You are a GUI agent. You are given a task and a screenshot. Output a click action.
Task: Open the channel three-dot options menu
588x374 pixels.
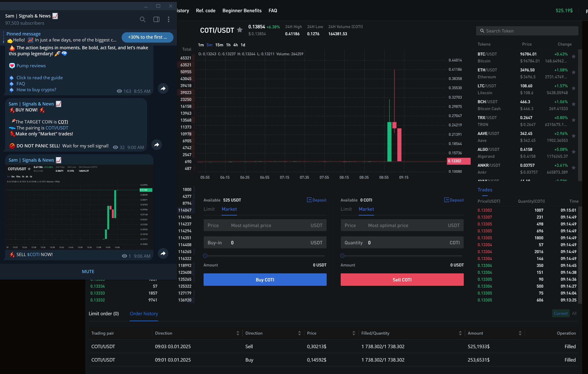coord(168,19)
